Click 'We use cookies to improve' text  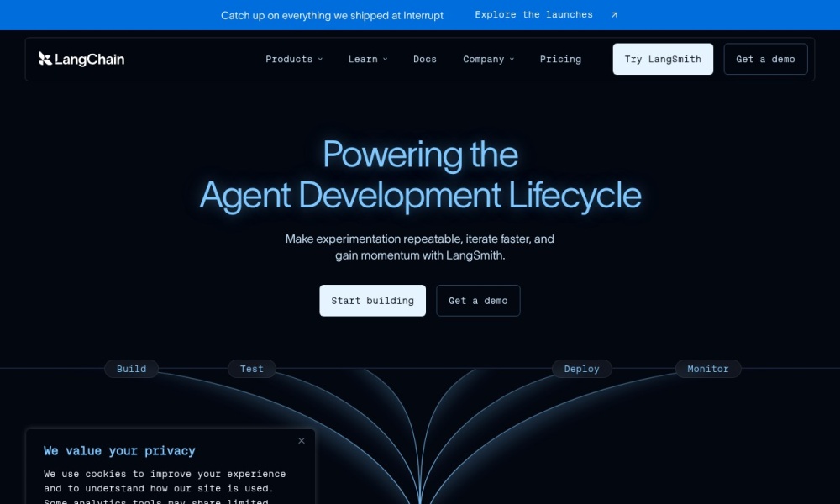pos(165,474)
